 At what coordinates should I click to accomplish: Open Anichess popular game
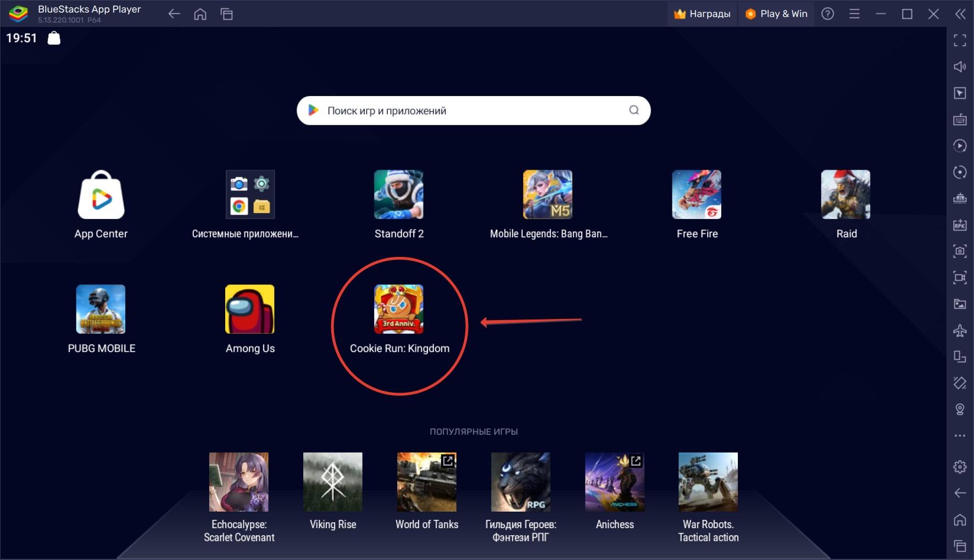615,482
